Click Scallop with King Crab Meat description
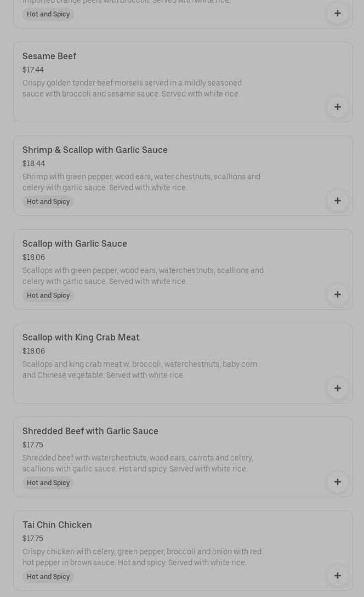 click(140, 369)
